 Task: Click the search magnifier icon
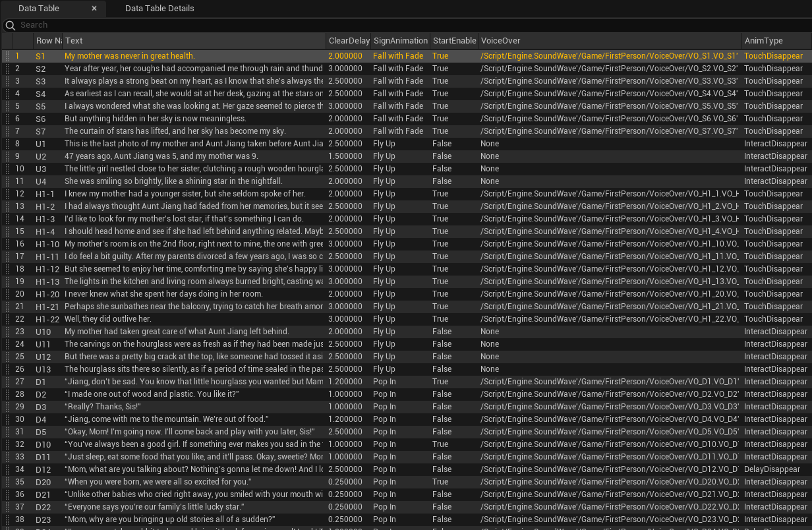(10, 26)
